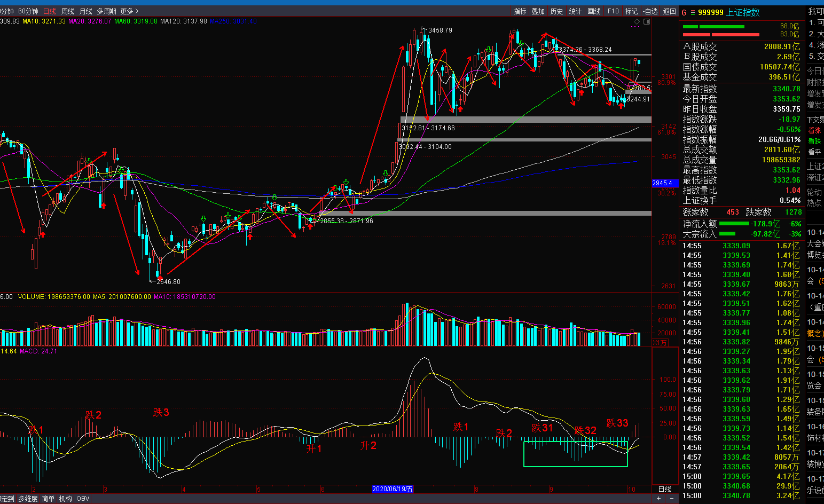Screen dimensions: 824x504
Task: Click the MA10: 3271.33 indicator label
Action: 44,21
